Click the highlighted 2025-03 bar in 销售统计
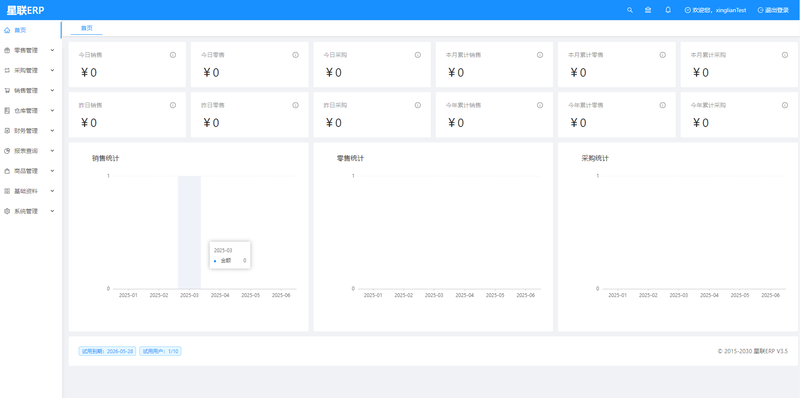This screenshot has height=398, width=800. (189, 232)
